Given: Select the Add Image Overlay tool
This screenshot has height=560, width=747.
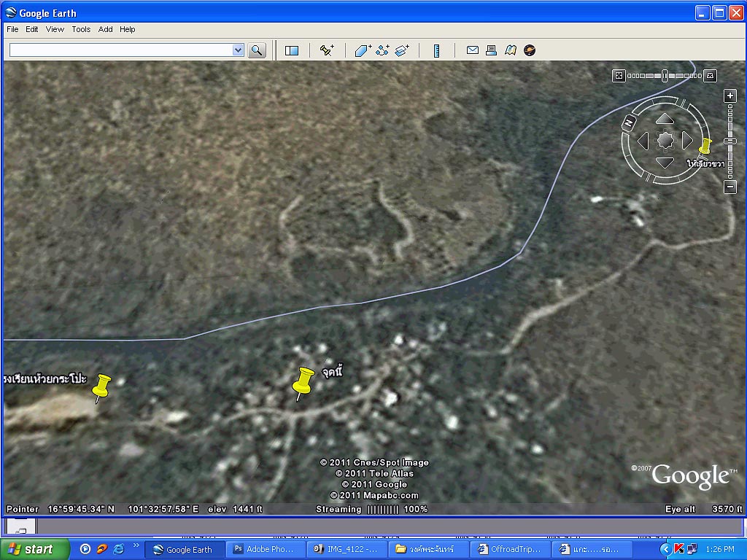Looking at the screenshot, I should [x=402, y=50].
